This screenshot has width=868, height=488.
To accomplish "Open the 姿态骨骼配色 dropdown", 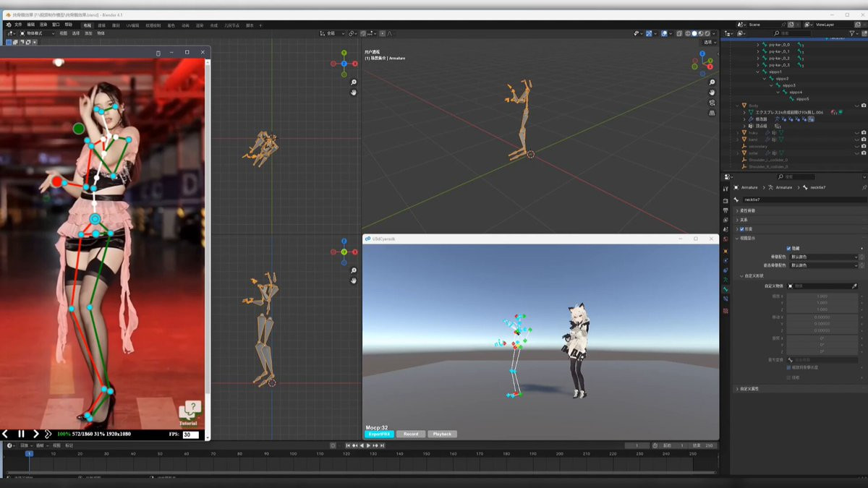I will pos(823,265).
